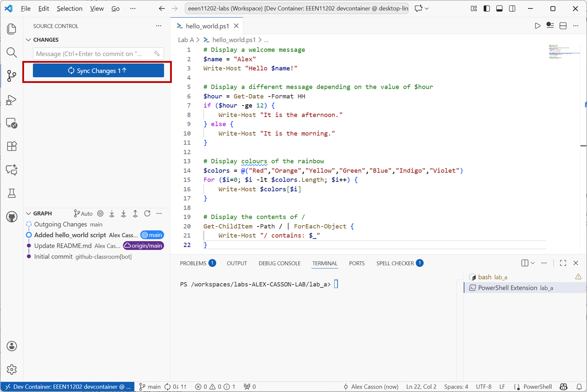
Task: Click the Sync Changes button
Action: 98,71
